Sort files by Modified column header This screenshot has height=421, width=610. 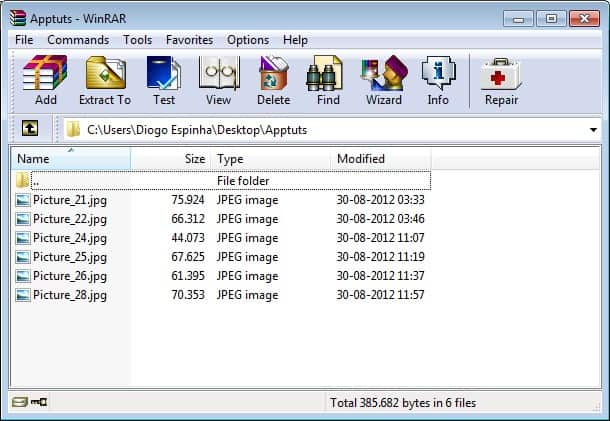pyautogui.click(x=381, y=159)
